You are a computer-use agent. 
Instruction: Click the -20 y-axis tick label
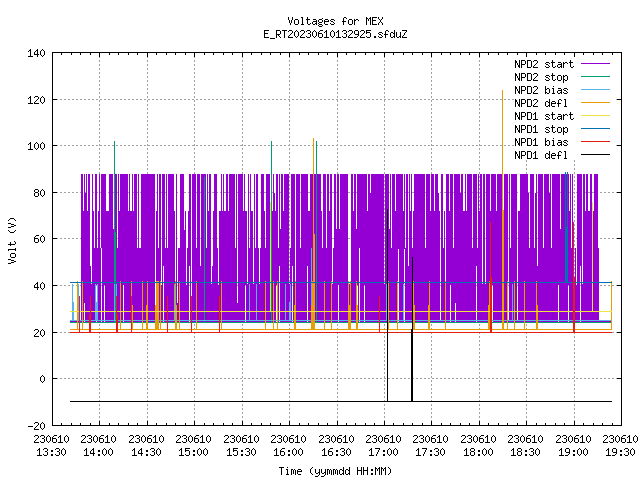(x=36, y=426)
